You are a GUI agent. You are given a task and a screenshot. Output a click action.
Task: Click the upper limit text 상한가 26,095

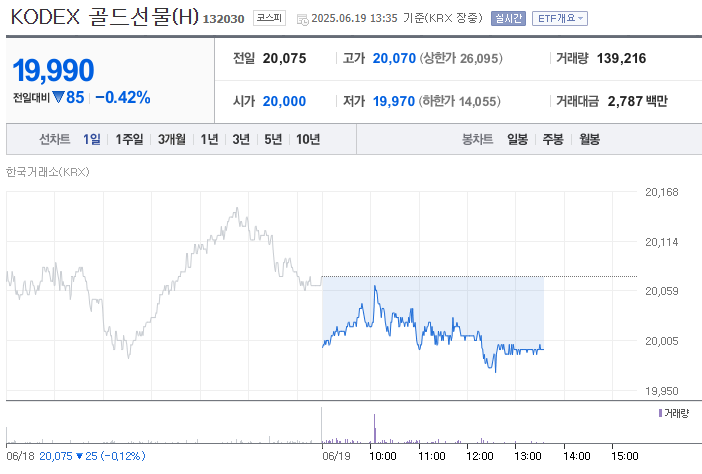(461, 58)
